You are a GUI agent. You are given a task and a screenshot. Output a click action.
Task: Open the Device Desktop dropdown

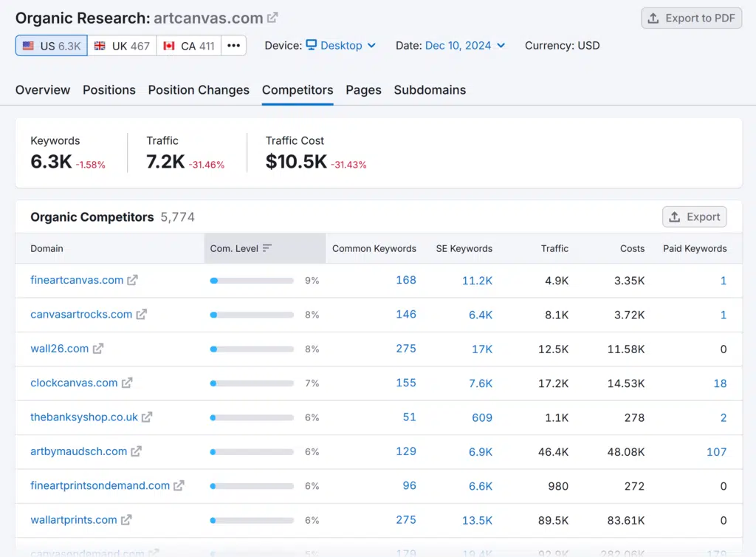point(340,46)
